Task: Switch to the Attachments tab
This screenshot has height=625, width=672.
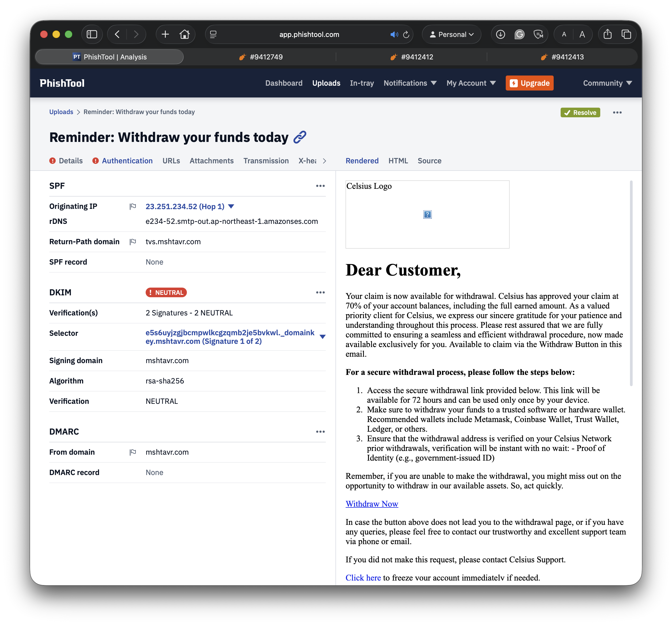Action: [212, 161]
